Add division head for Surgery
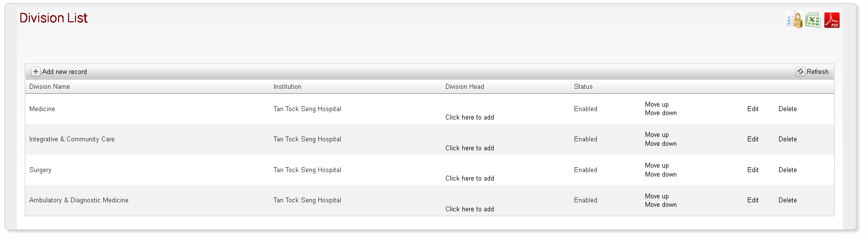The image size is (868, 252). click(470, 179)
